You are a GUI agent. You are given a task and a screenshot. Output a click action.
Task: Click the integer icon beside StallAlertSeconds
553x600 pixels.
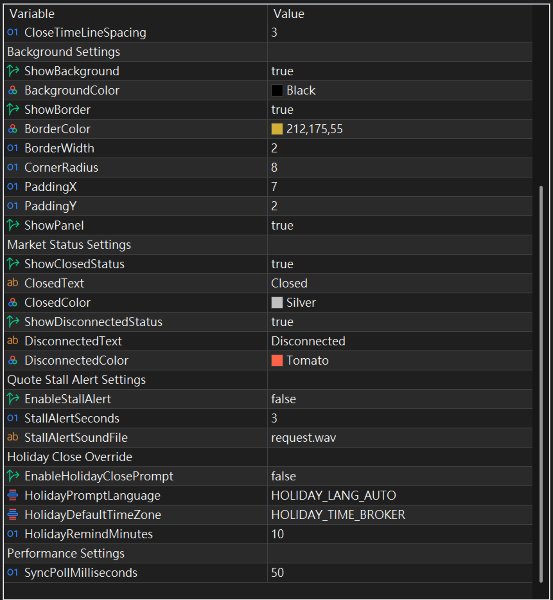click(x=13, y=418)
